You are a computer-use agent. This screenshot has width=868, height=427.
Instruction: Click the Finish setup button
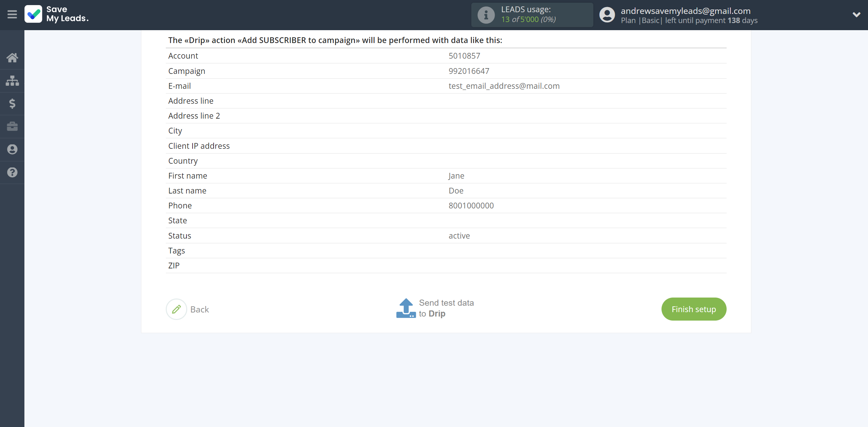pos(694,309)
